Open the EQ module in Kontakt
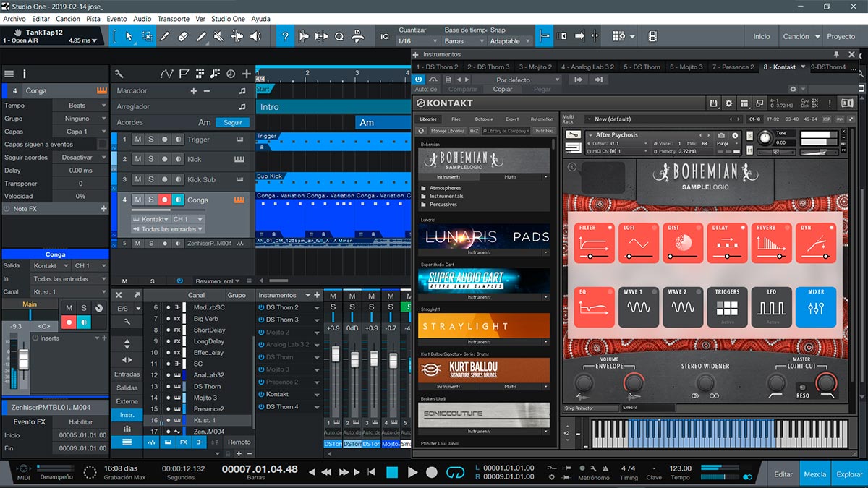The image size is (868, 488). [595, 307]
